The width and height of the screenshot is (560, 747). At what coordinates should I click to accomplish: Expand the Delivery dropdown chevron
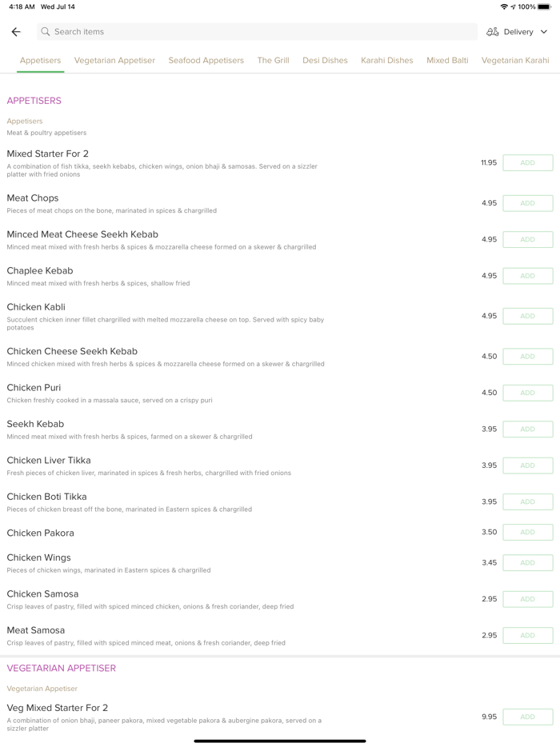544,32
